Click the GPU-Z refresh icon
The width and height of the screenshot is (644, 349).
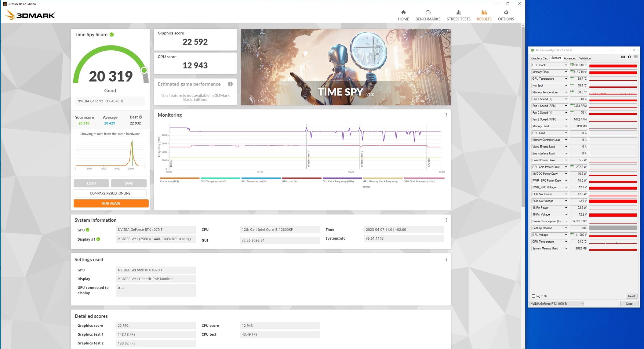[x=629, y=57]
